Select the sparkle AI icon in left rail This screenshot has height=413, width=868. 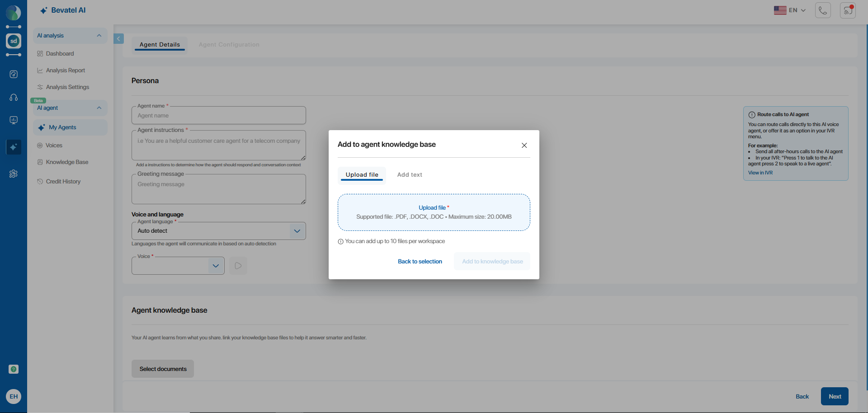(14, 147)
